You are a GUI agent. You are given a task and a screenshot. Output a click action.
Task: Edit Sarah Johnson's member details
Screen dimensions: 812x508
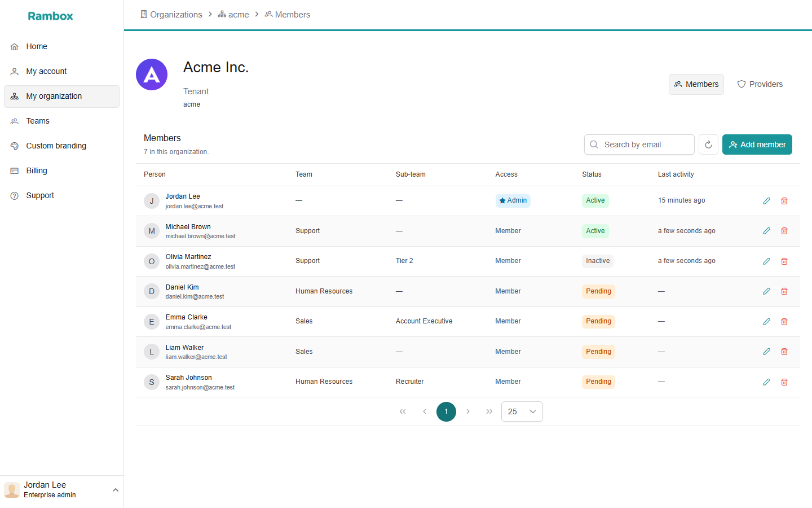766,382
